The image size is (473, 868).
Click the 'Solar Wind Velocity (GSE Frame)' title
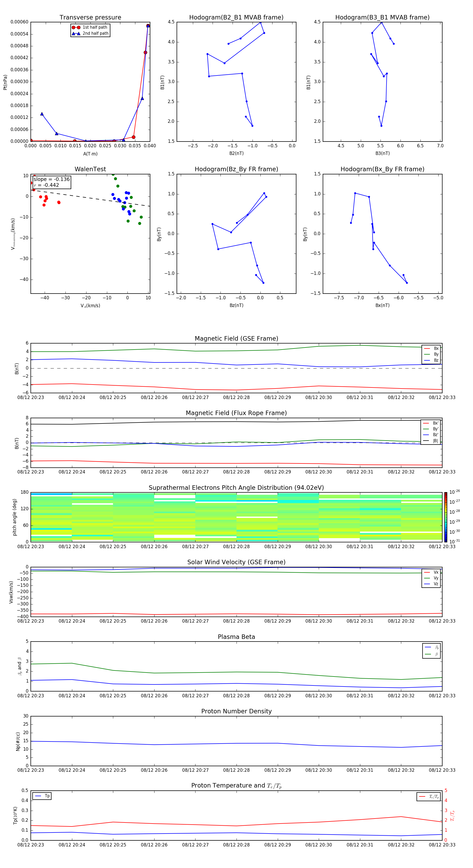coord(236,562)
